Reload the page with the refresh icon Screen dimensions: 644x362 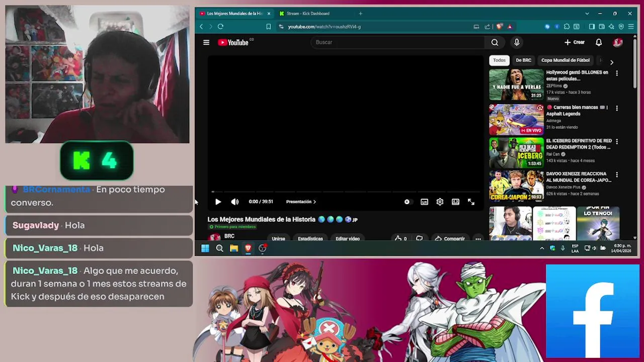220,27
